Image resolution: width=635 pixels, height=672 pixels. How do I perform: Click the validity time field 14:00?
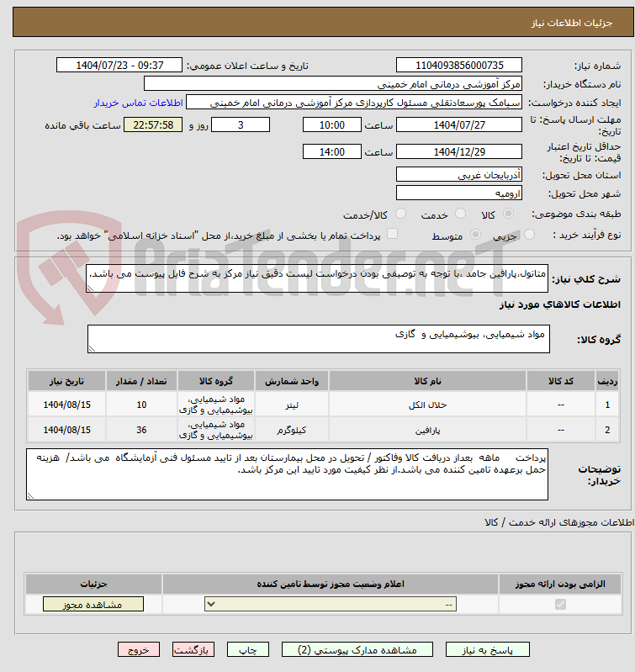point(332,151)
